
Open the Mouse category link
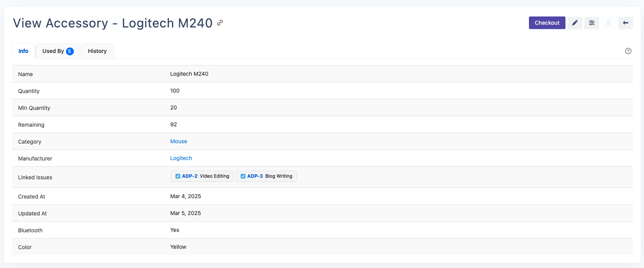pos(179,141)
